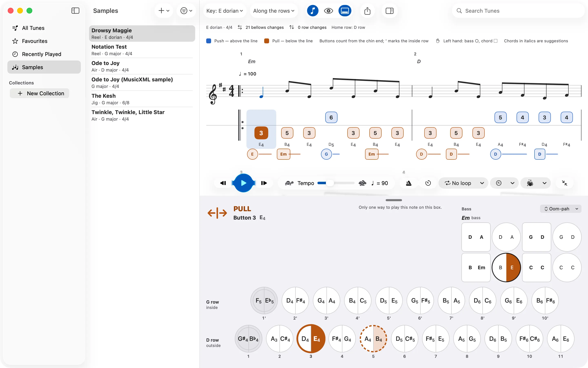Click the step forward playback button
The width and height of the screenshot is (588, 368).
[x=264, y=183]
